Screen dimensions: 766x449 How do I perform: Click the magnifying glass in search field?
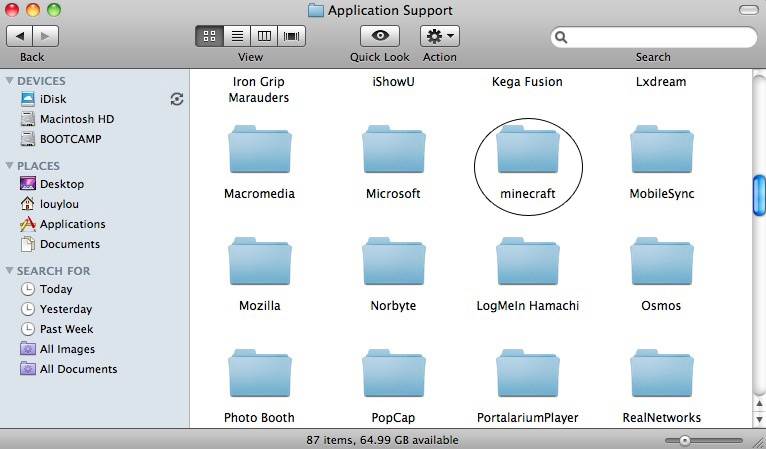coord(561,37)
